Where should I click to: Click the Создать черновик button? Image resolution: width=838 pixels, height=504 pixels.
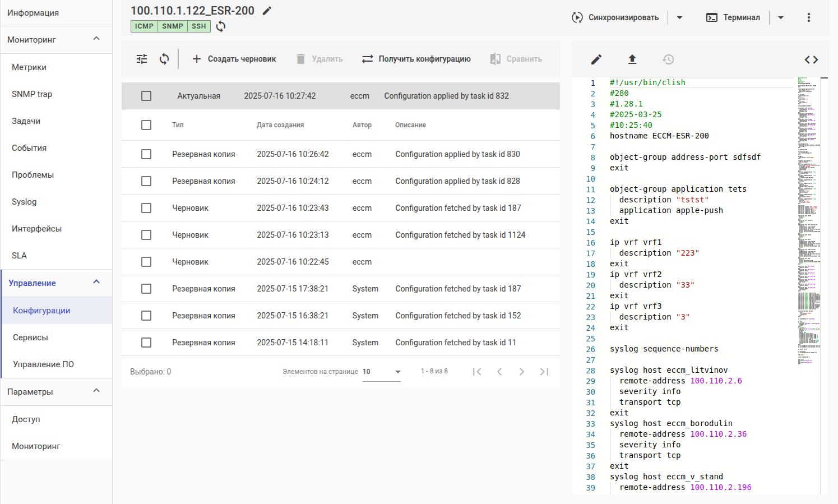pos(234,59)
